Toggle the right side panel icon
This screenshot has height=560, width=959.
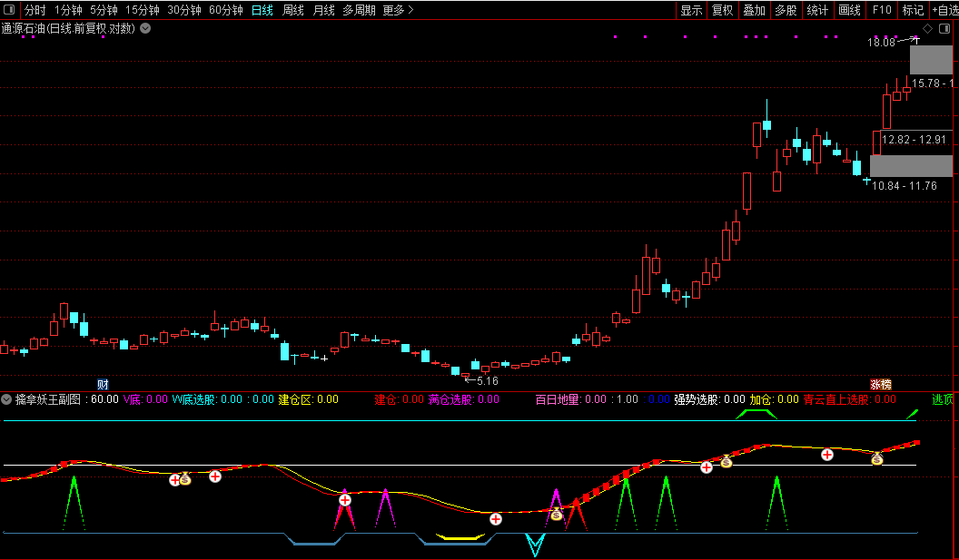click(944, 28)
